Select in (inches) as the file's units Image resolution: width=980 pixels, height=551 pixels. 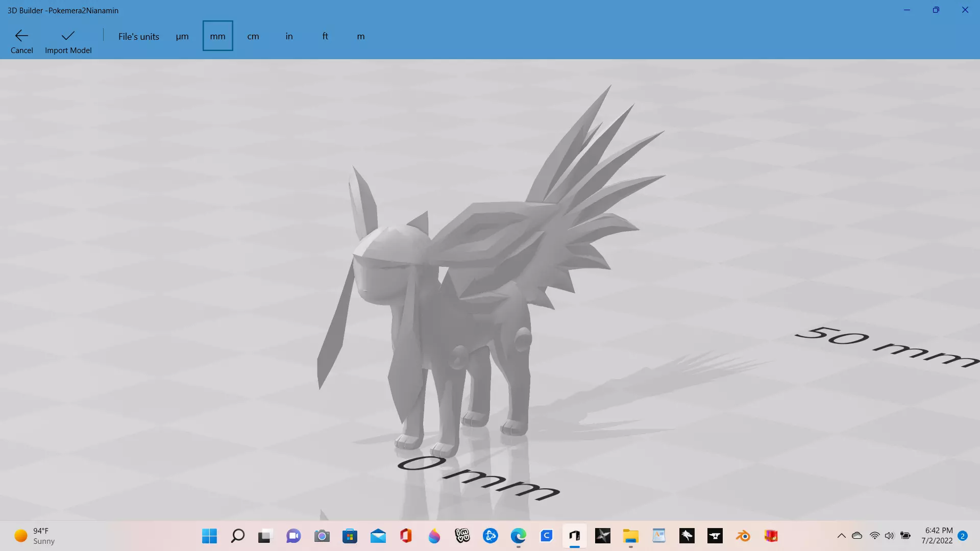point(289,36)
